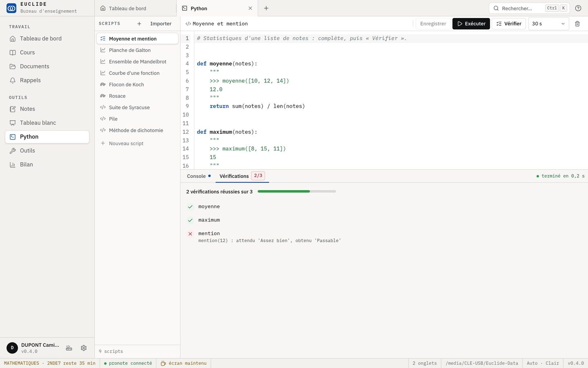Viewport: 588px width, 368px height.
Task: Open a new tab with plus icon
Action: tap(266, 8)
